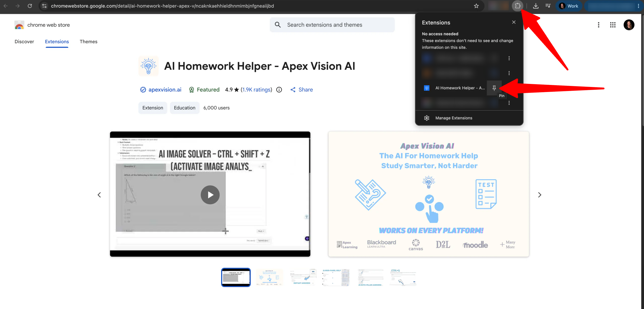Switch to the Extensions tab
Screen dimensions: 644x309
pos(57,42)
